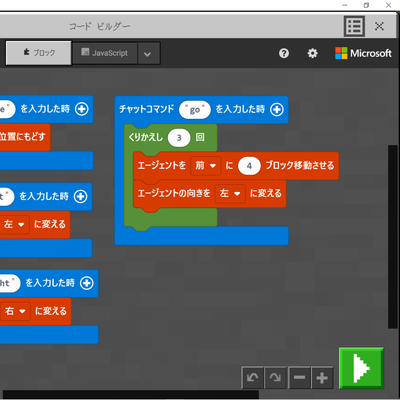
Task: Click the コード ビルダー title text
Action: 99,26
